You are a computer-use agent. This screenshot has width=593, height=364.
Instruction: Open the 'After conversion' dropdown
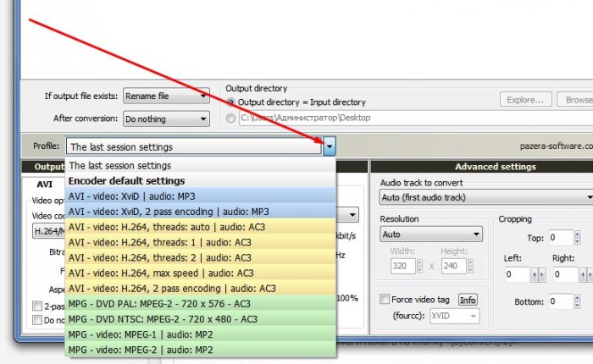tap(166, 119)
